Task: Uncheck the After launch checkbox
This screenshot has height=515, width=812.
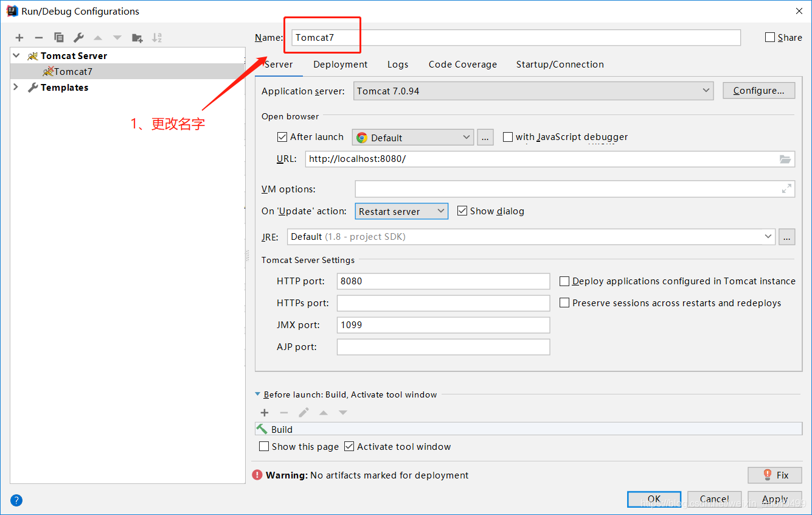Action: pyautogui.click(x=282, y=137)
